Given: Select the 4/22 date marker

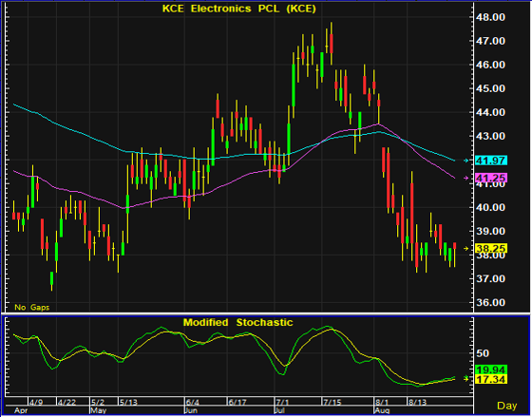Looking at the screenshot, I should click(66, 403).
